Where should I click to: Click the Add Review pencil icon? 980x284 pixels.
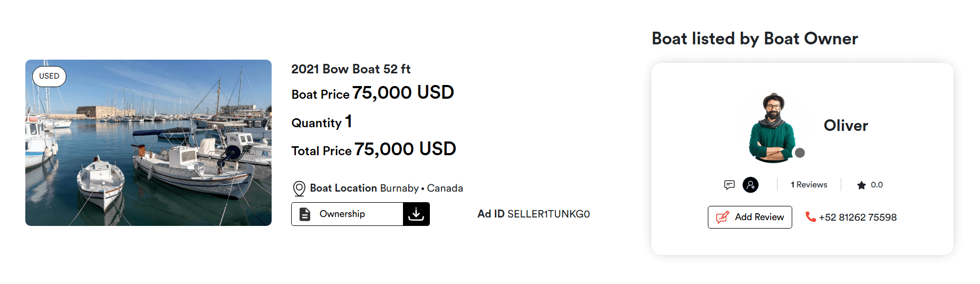tap(722, 217)
